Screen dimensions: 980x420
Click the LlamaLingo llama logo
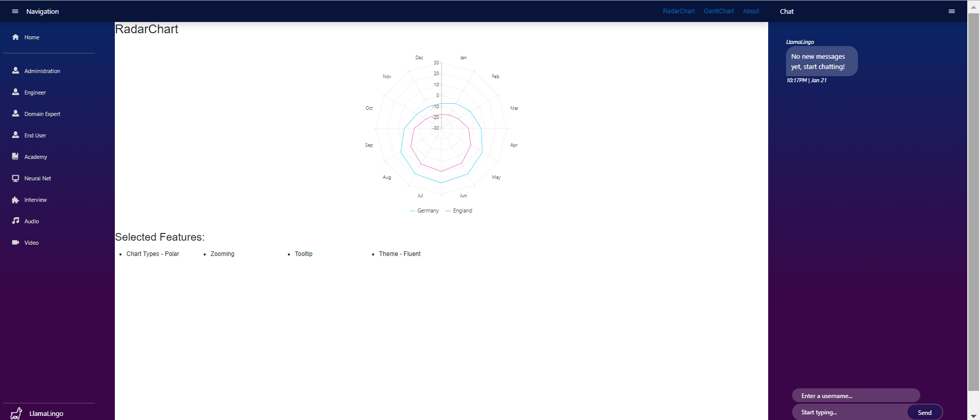point(16,413)
